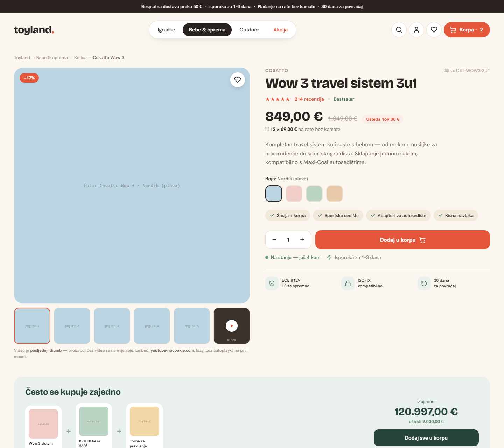Click the -17% discount badge
This screenshot has height=448, width=504.
click(x=29, y=78)
